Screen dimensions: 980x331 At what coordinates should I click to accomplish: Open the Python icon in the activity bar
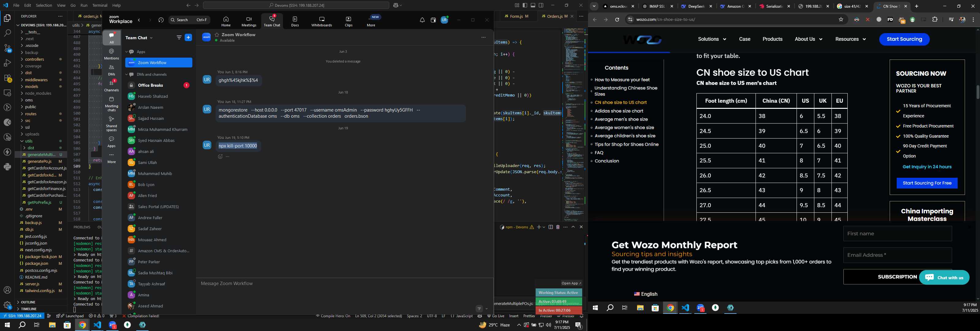pyautogui.click(x=7, y=167)
